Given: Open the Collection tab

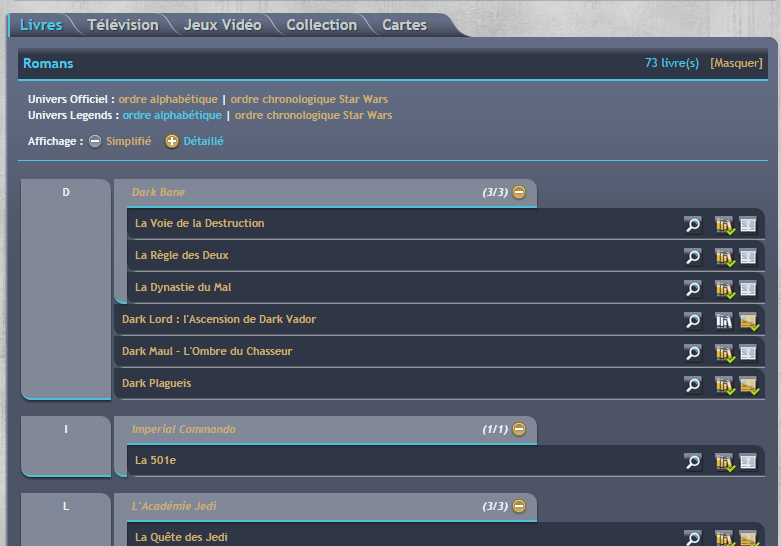Looking at the screenshot, I should pyautogui.click(x=322, y=25).
